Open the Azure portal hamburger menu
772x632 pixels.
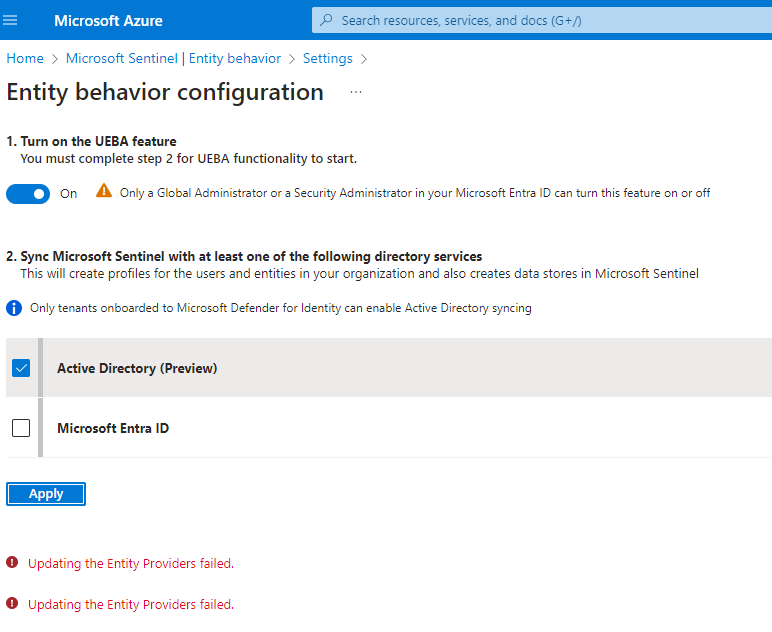pos(10,20)
